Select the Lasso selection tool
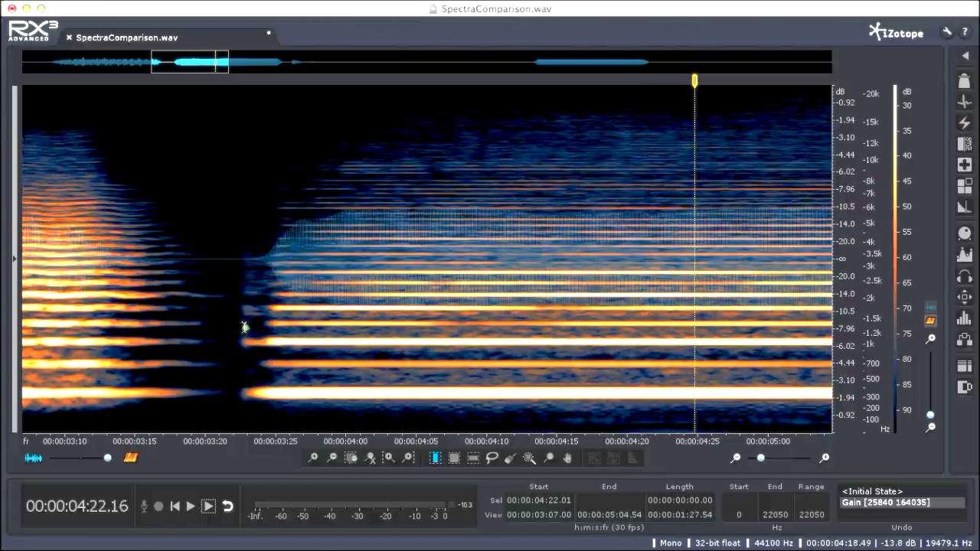Viewport: 980px width, 551px height. 494,458
